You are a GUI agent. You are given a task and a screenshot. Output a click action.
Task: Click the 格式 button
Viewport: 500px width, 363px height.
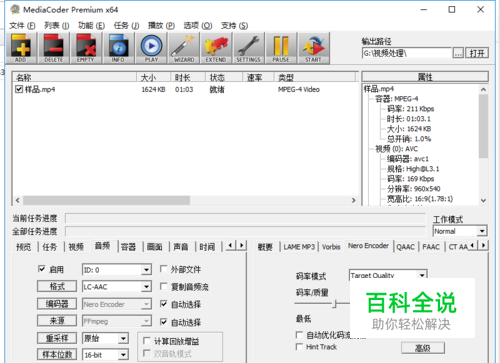coord(57,286)
